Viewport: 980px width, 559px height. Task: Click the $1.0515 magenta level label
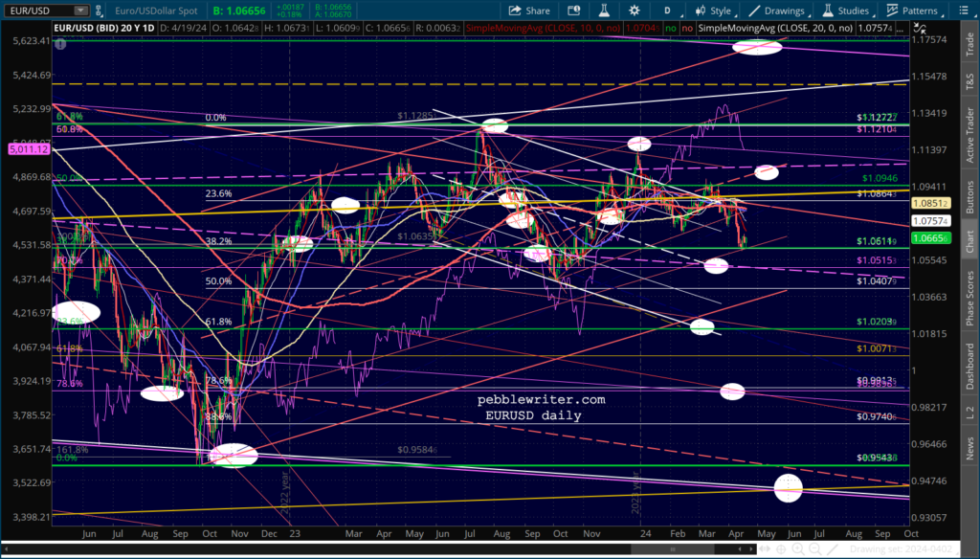[x=877, y=260]
